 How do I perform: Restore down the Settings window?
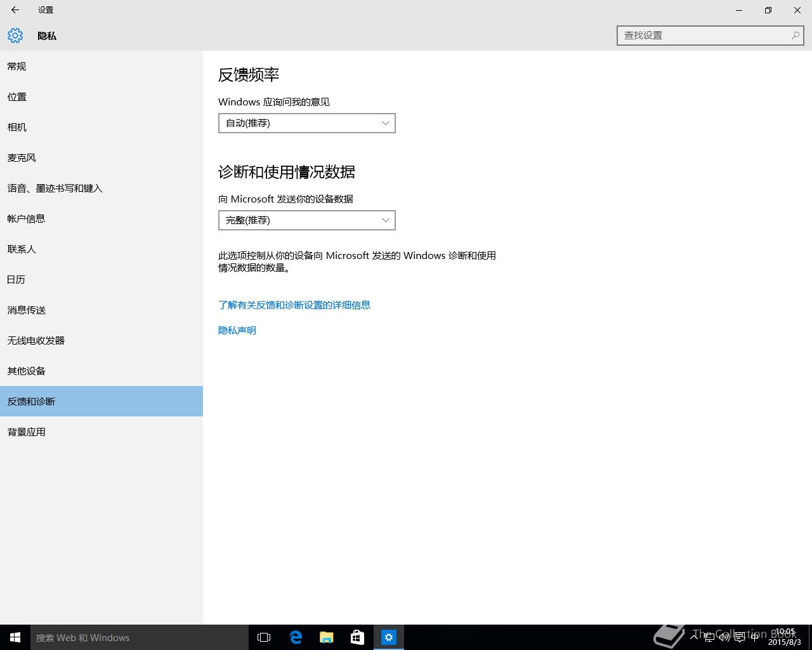coord(768,10)
